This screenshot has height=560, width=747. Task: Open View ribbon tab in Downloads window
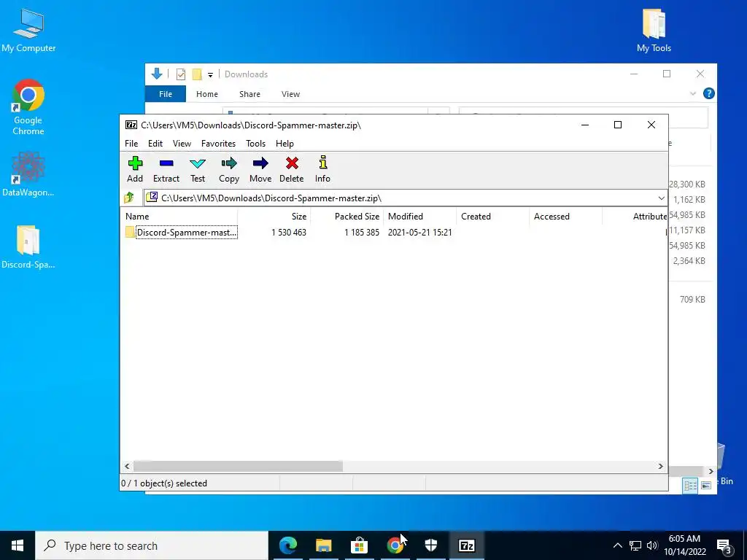[290, 94]
